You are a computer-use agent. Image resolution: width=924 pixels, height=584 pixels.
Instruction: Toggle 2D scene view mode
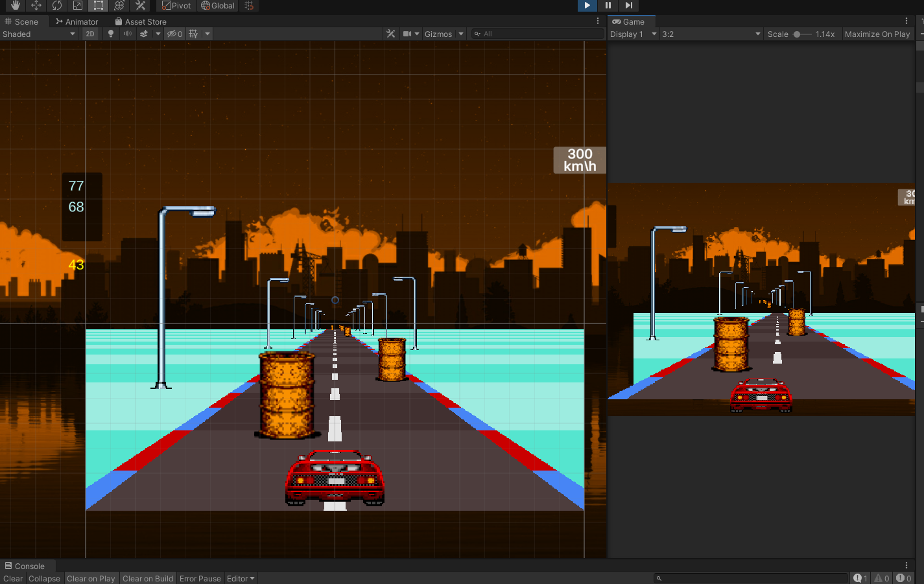(90, 34)
